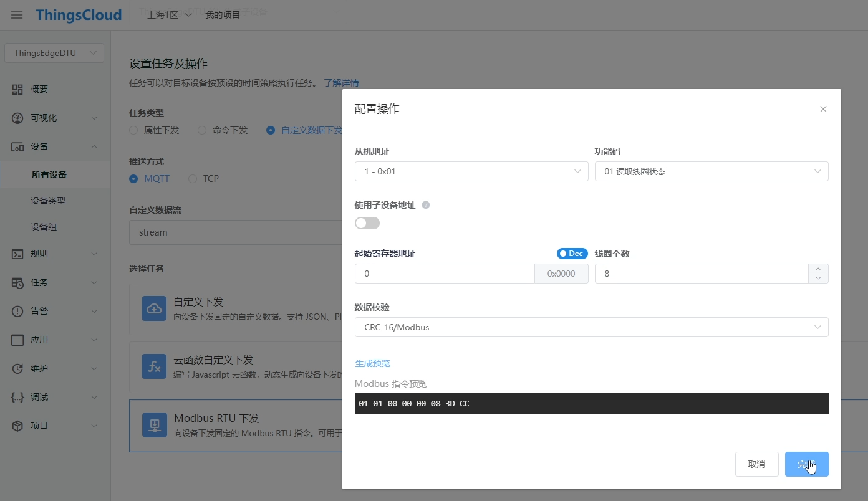This screenshot has height=501, width=868.
Task: Open the 了解详情 link
Action: 341,83
